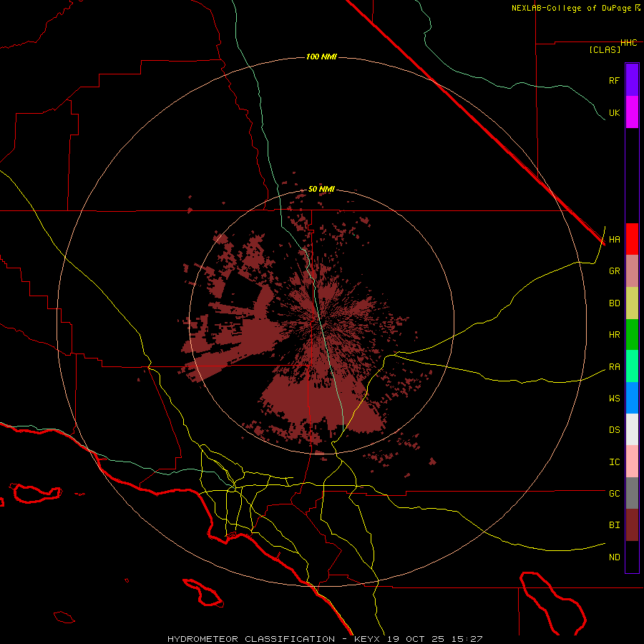Screen dimensions: 644x644
Task: Click the WS blue legend swatch
Action: pos(632,398)
